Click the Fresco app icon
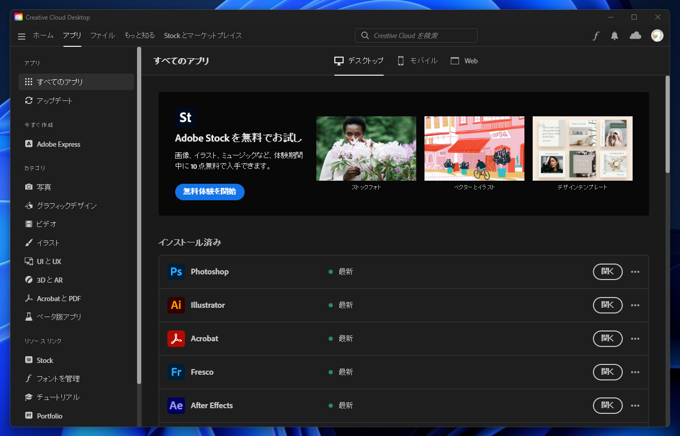The image size is (680, 436). (176, 372)
